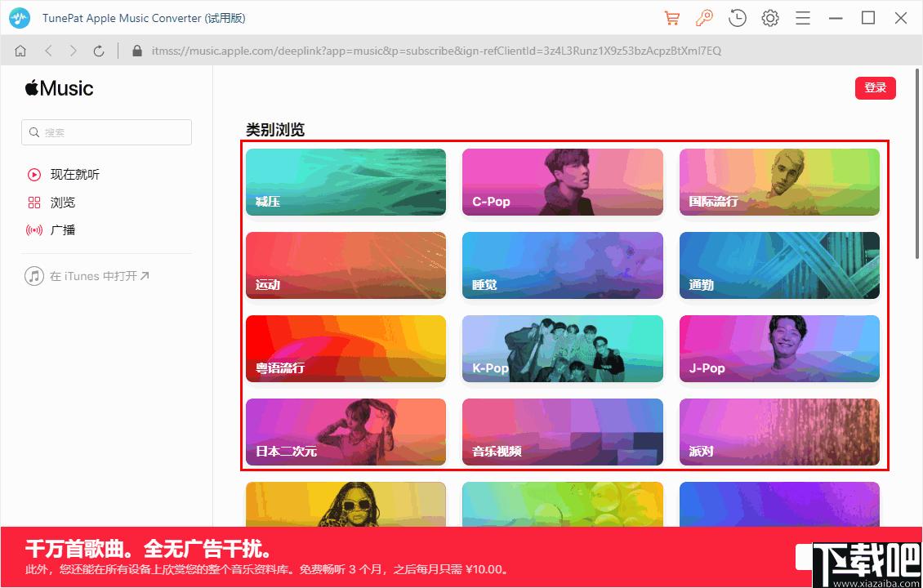Click the 搜索 search field
Image resolution: width=923 pixels, height=588 pixels.
pyautogui.click(x=106, y=132)
